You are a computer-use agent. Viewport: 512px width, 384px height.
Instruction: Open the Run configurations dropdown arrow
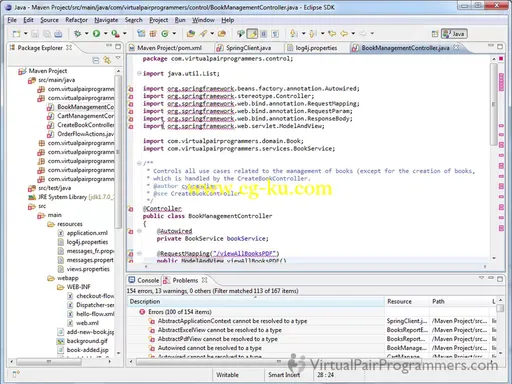105,33
